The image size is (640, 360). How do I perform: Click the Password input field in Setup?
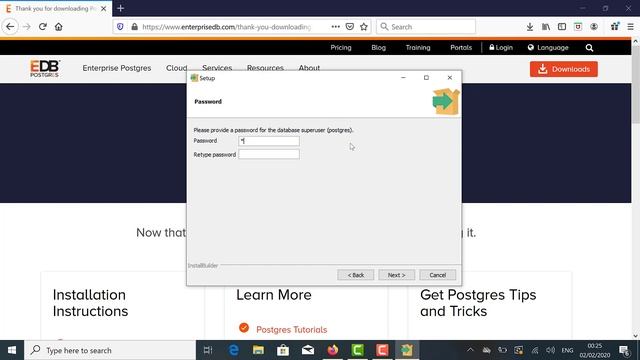(269, 141)
